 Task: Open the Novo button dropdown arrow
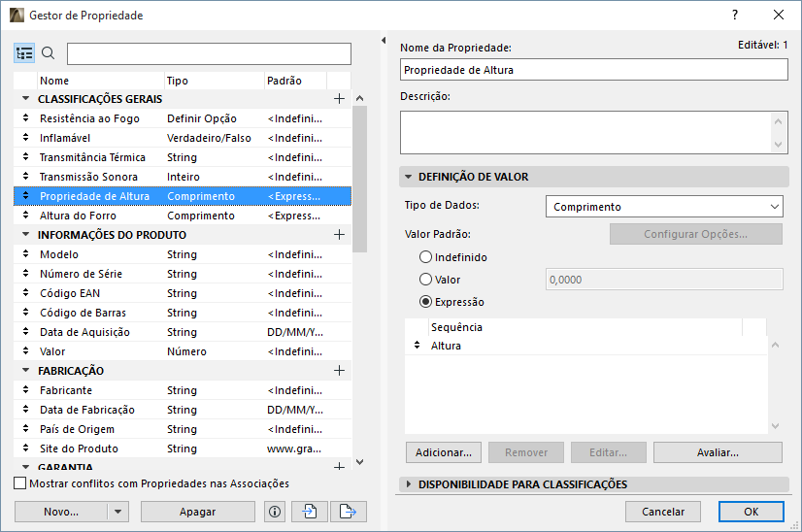[x=118, y=512]
